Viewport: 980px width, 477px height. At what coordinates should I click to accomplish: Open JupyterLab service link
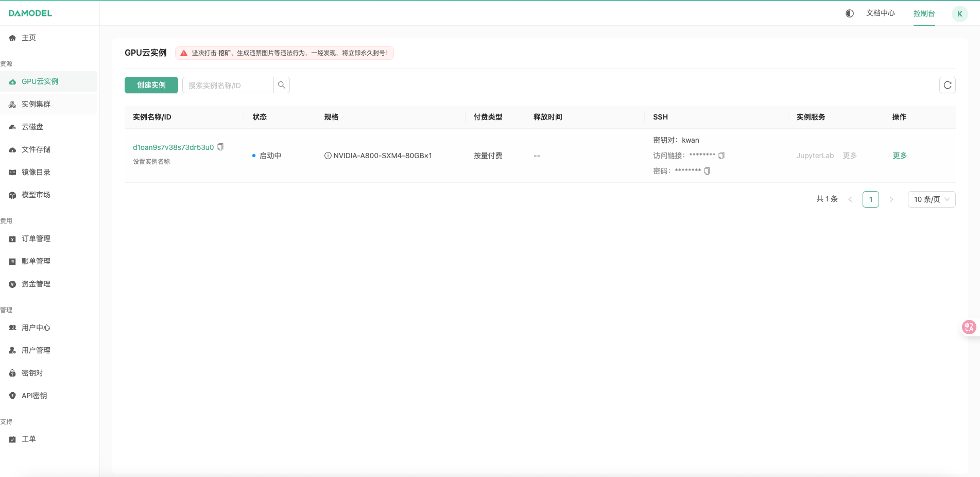click(x=815, y=156)
